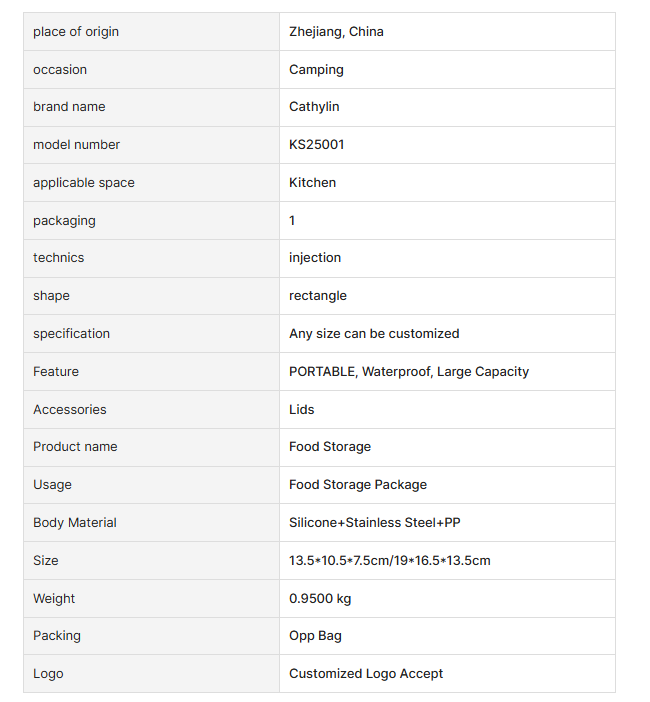
Task: Click the 'PORTABLE, Waterproof, Large Capacity' value
Action: (409, 372)
